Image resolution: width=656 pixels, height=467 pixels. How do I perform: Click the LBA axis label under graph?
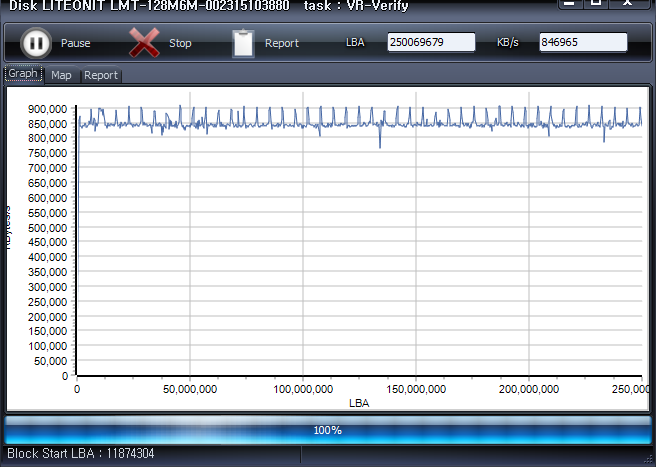(x=359, y=403)
